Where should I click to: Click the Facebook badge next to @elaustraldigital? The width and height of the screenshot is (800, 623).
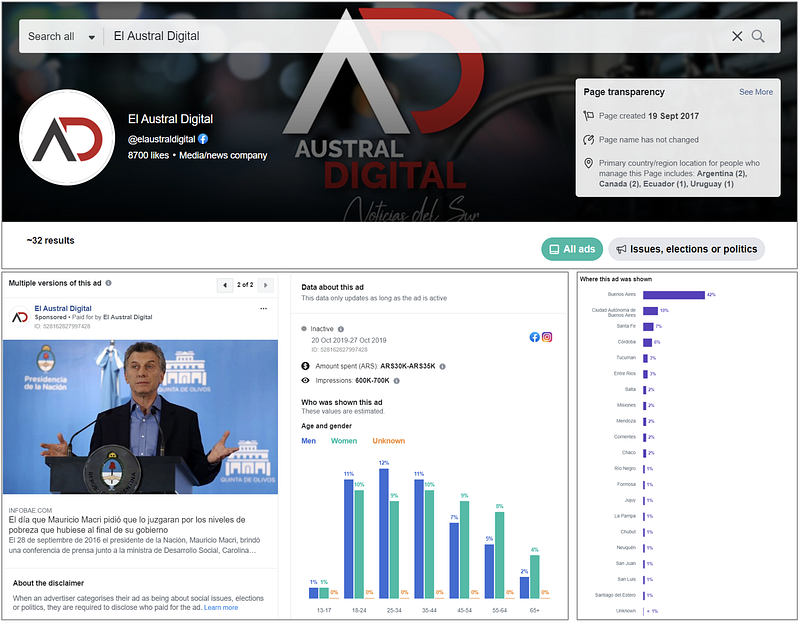coord(203,139)
